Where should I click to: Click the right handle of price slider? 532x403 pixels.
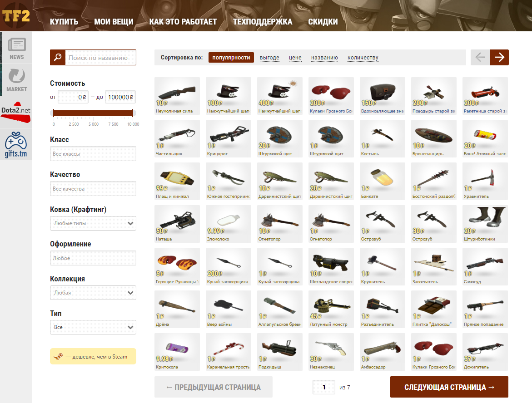(x=133, y=113)
